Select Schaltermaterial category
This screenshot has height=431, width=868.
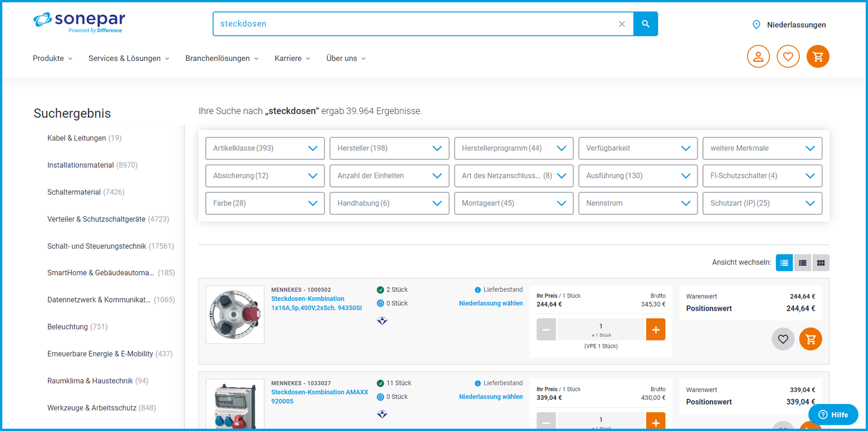click(x=86, y=192)
